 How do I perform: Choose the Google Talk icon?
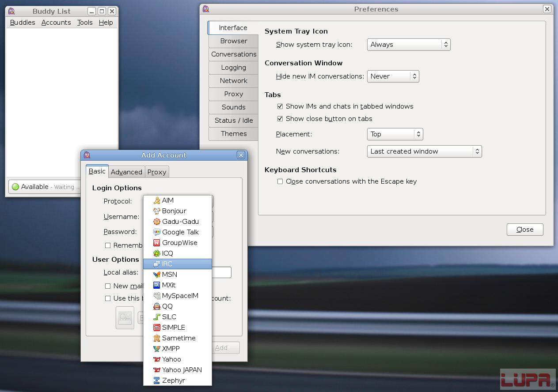[x=156, y=232]
